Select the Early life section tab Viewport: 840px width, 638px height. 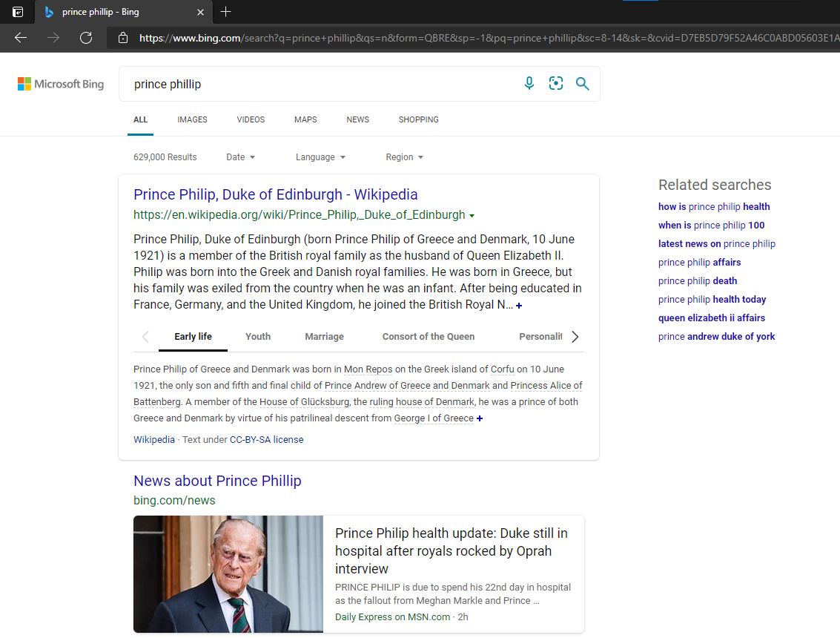[x=193, y=337]
